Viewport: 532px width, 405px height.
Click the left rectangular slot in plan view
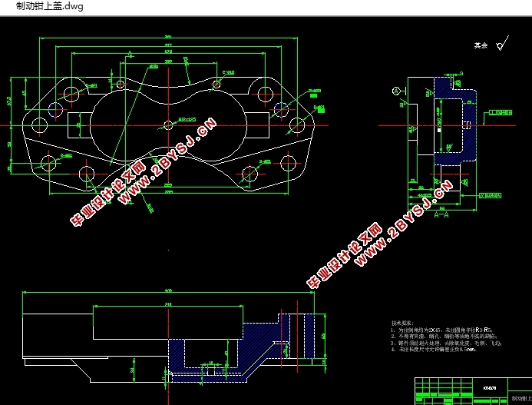(x=79, y=125)
